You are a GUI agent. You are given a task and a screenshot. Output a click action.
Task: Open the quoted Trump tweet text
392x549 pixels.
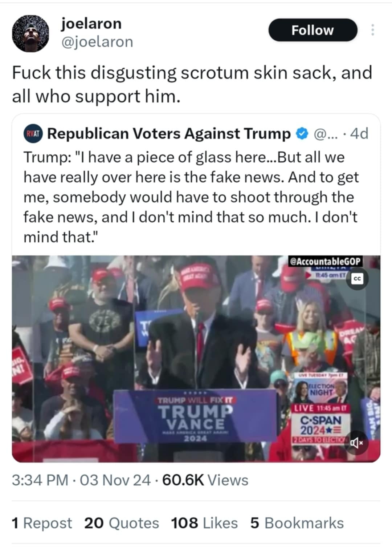pos(191,197)
